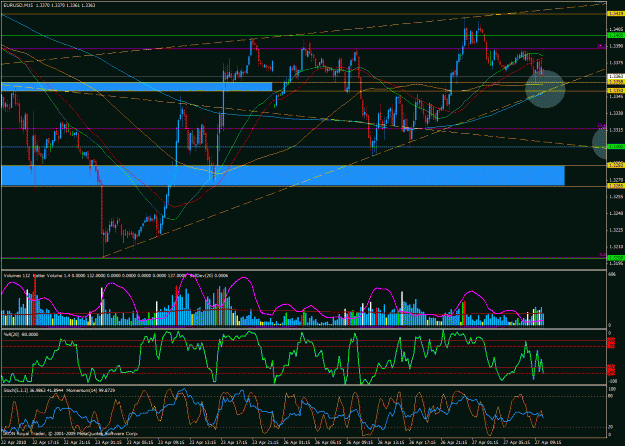Click the 23 Apr 21:15 time label
625x446 pixels.
[x=264, y=442]
